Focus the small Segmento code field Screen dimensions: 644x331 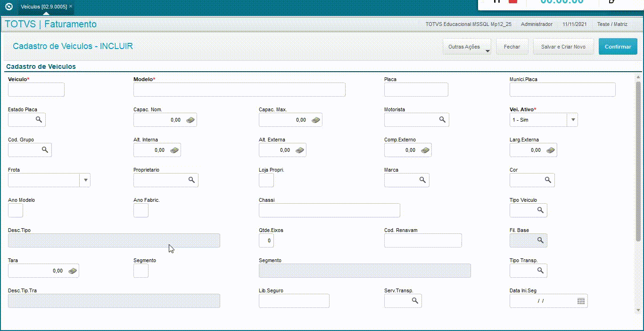pyautogui.click(x=141, y=271)
